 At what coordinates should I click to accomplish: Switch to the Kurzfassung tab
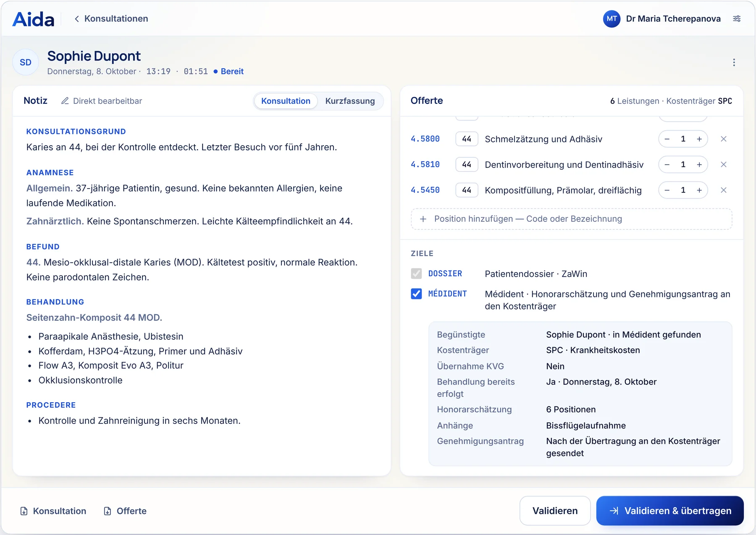coord(350,101)
